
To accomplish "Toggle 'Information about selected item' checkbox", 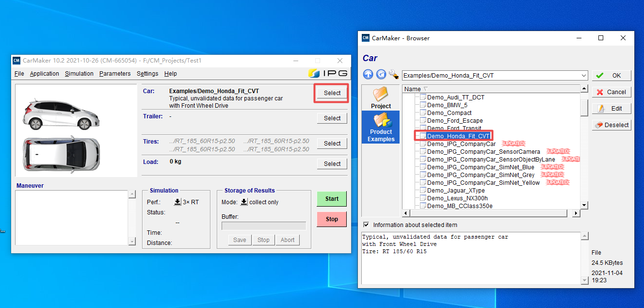I will 366,225.
